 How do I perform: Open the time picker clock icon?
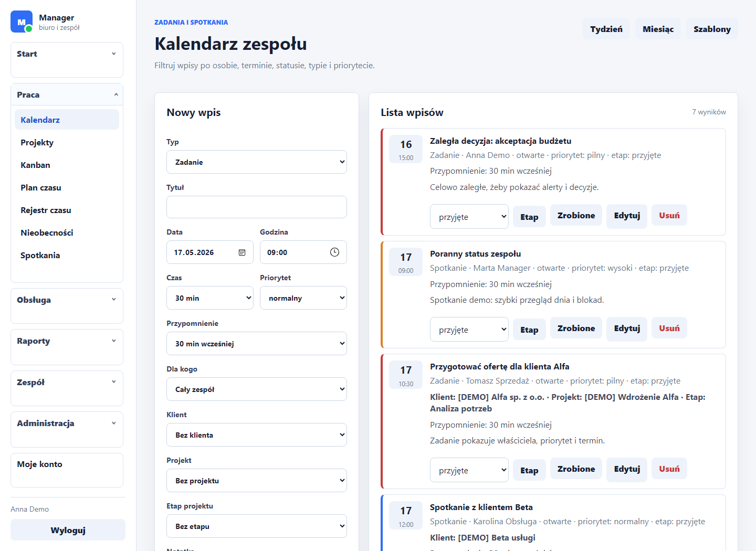(x=334, y=252)
